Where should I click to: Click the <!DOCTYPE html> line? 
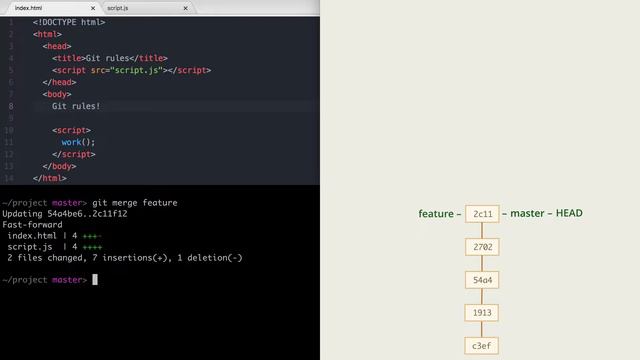click(x=69, y=22)
